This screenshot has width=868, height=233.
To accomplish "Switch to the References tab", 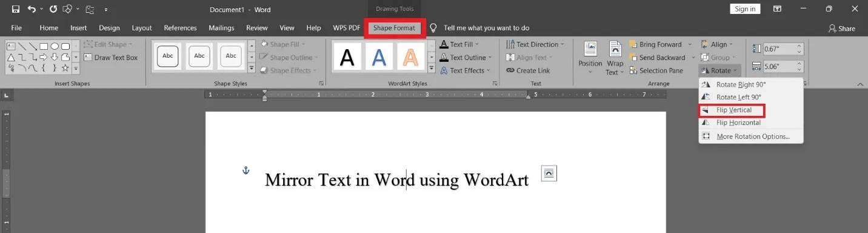I will click(180, 28).
